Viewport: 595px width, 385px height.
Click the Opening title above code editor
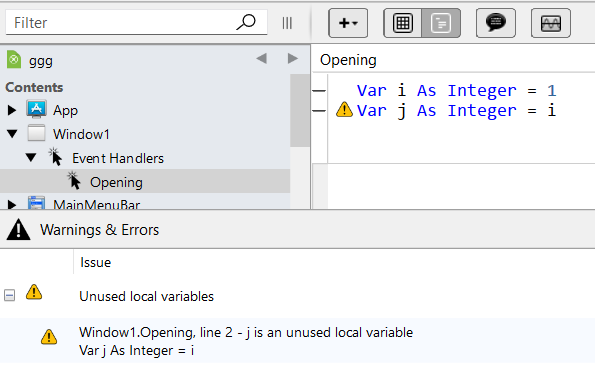point(348,60)
